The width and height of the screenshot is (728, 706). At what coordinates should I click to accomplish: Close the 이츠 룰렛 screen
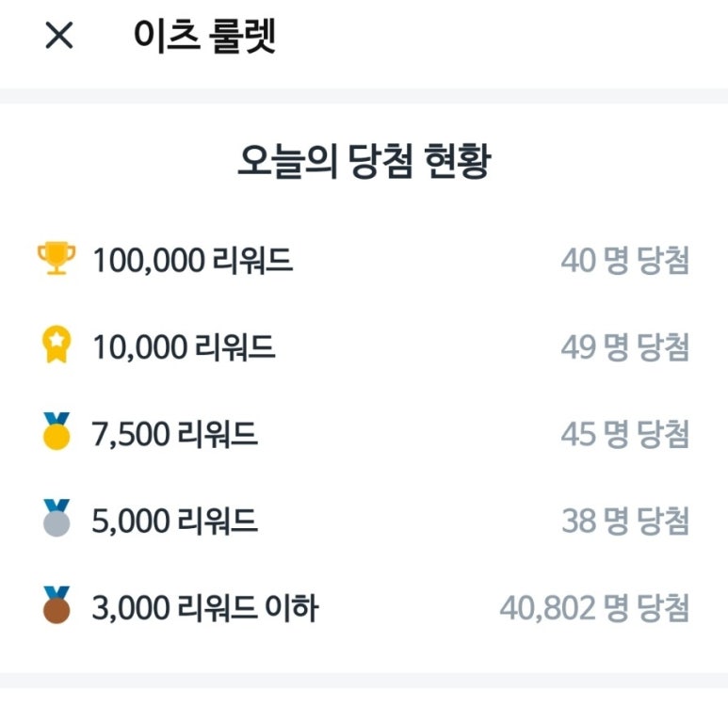[x=58, y=38]
